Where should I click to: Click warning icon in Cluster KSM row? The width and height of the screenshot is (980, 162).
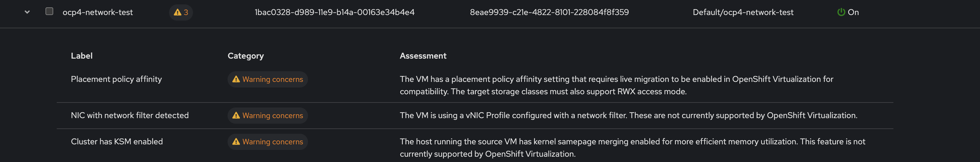(236, 141)
